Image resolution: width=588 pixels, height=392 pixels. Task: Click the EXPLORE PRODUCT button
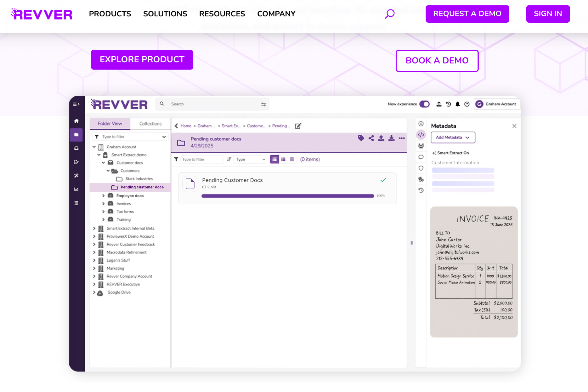(142, 59)
